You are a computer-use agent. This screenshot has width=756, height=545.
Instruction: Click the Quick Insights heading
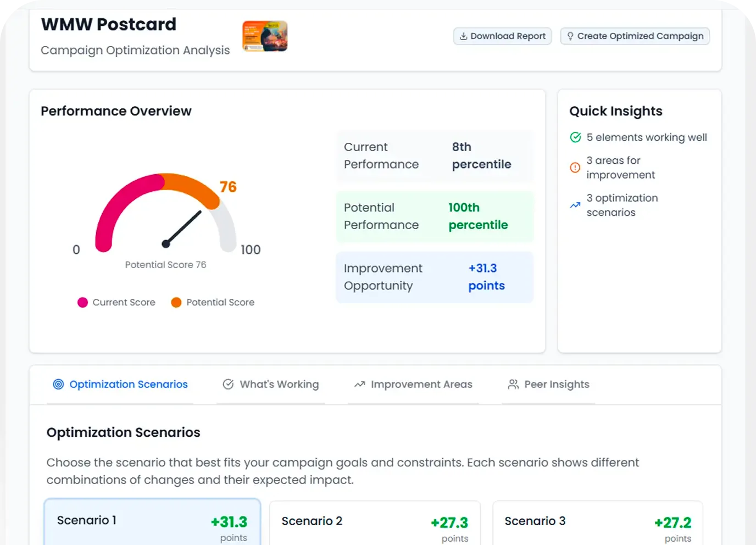[616, 111]
